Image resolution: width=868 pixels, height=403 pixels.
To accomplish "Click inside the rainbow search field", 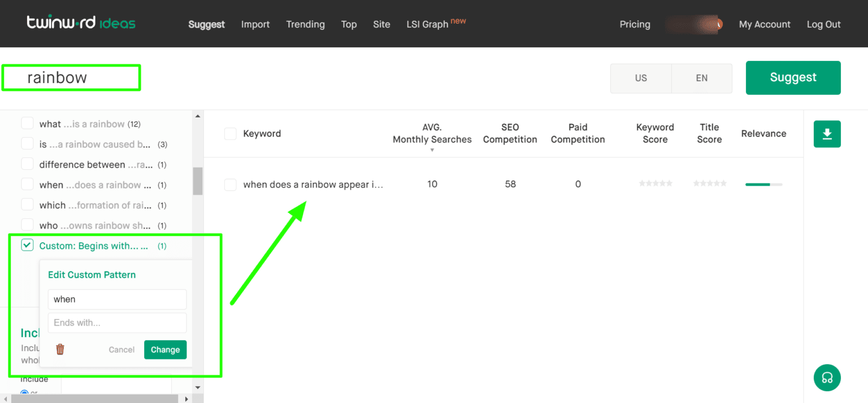I will click(x=71, y=77).
